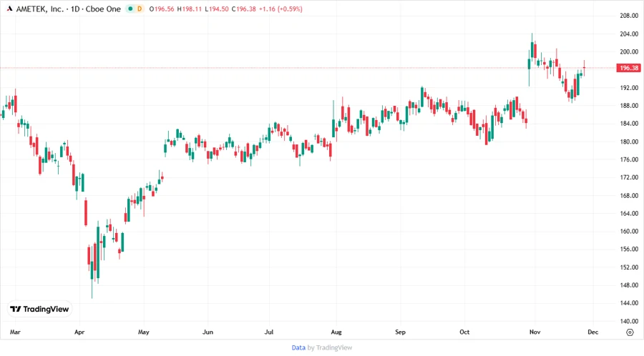Click the 144.00 price axis label
The image size is (644, 356).
click(x=629, y=302)
